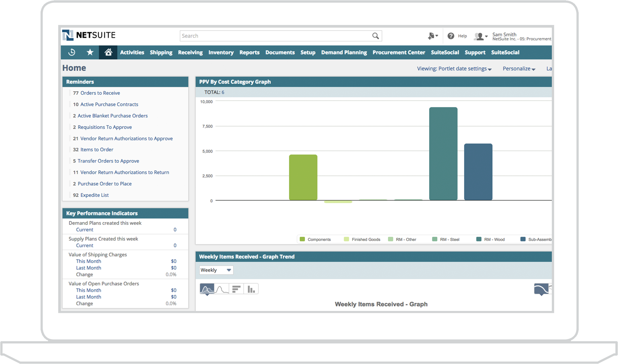The width and height of the screenshot is (618, 364).
Task: Open the Recent Records clock icon
Action: click(72, 52)
